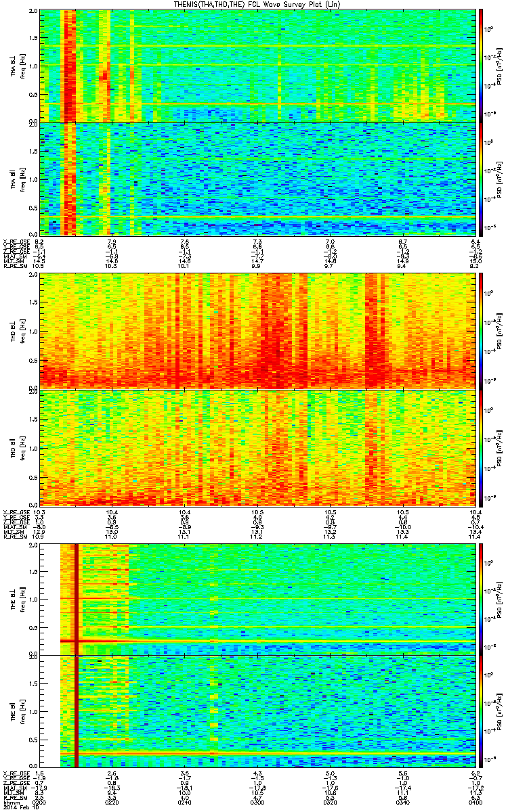Click the plot title THEMIS FGL Wave Survey Plot
This screenshot has height=812, width=508.
257,4
